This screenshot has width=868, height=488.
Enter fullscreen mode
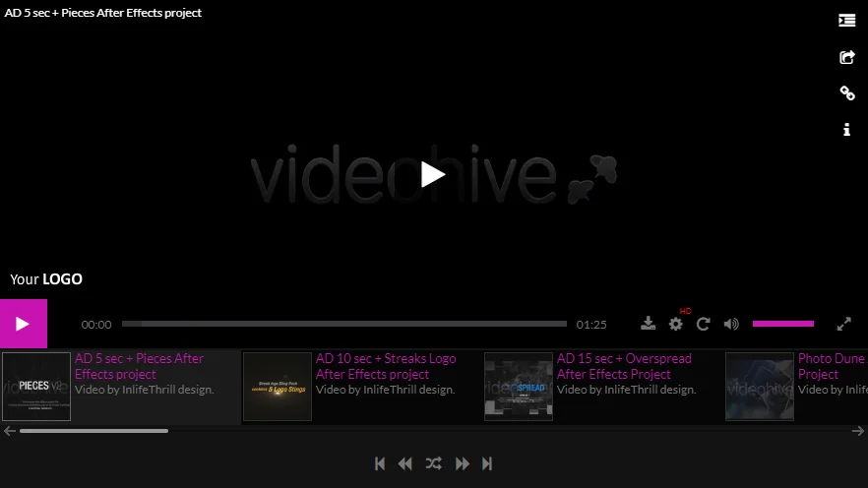click(843, 325)
